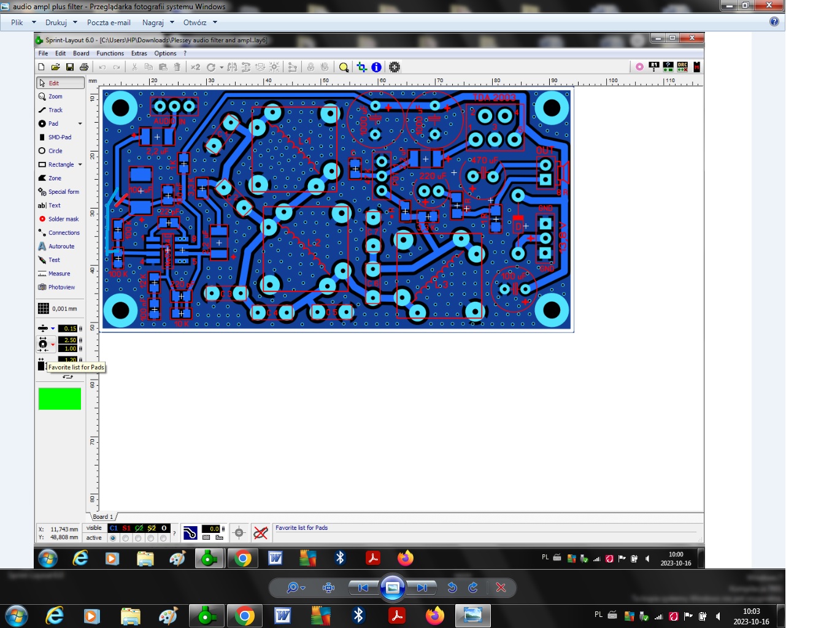The width and height of the screenshot is (840, 628).
Task: Open the Rectangle tool dropdown arrow
Action: coord(80,165)
